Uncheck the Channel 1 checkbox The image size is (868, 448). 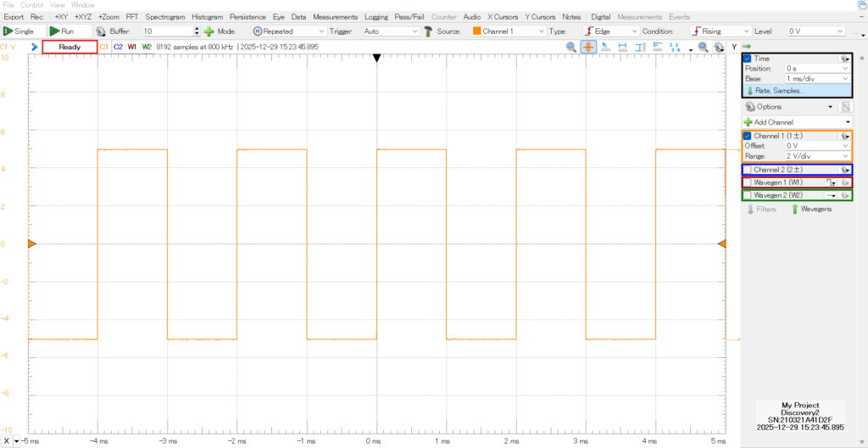747,136
